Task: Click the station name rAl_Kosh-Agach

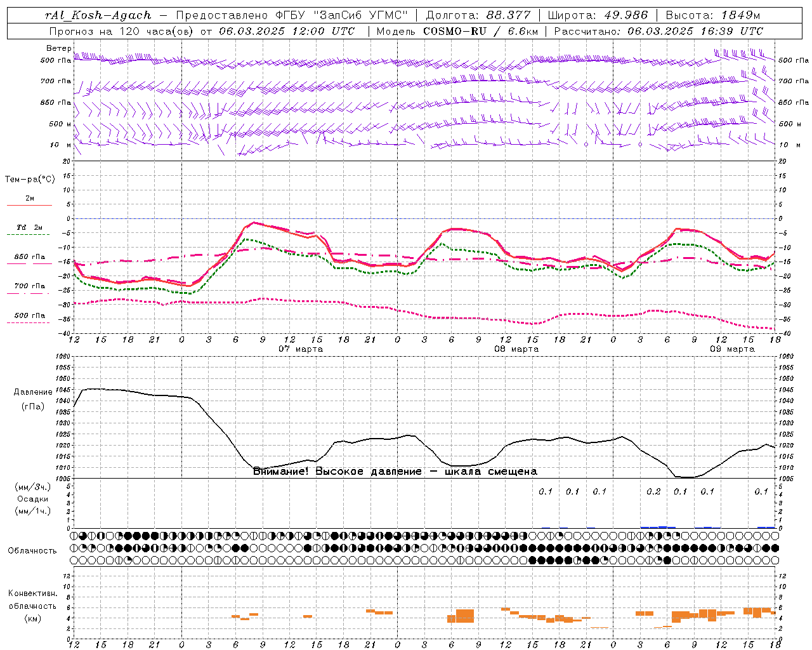Action: pyautogui.click(x=98, y=15)
